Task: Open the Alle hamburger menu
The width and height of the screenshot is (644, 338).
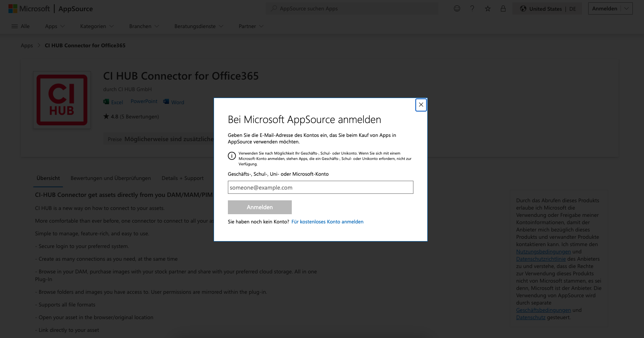Action: [x=21, y=26]
